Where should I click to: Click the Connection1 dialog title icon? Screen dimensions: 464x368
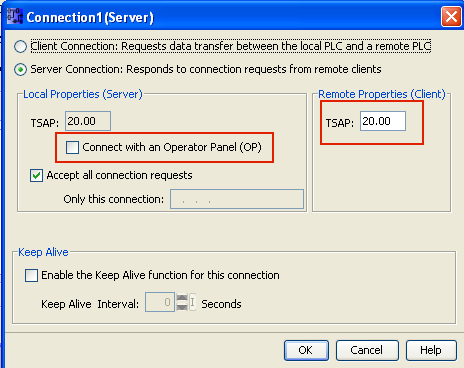pyautogui.click(x=15, y=16)
